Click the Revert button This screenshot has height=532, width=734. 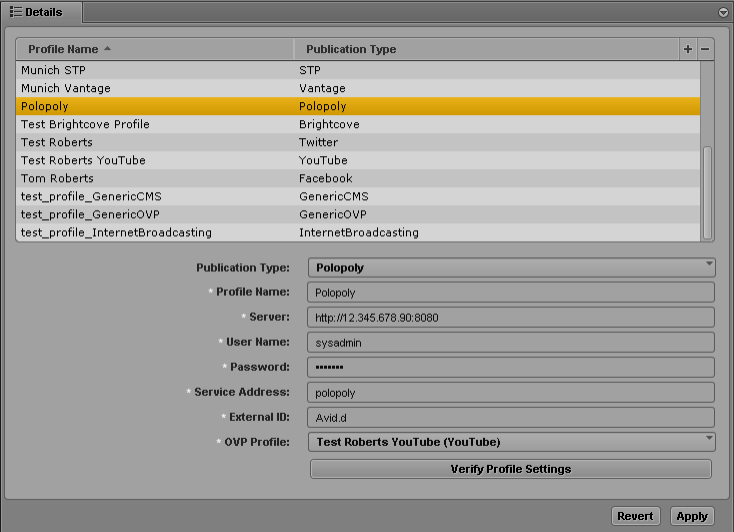coord(635,516)
